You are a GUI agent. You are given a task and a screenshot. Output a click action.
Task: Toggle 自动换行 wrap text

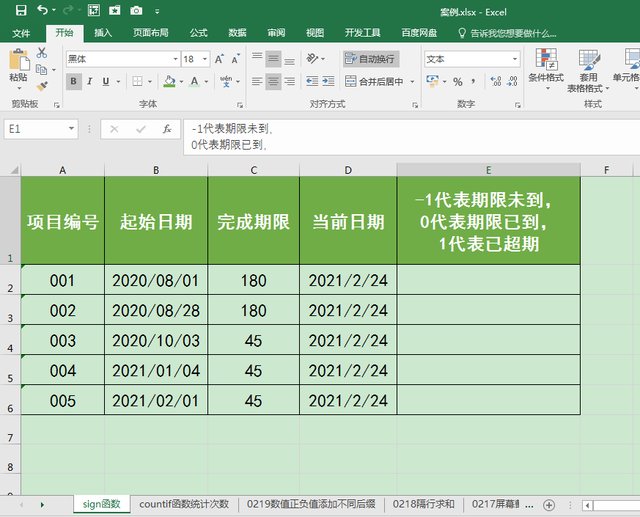click(371, 59)
